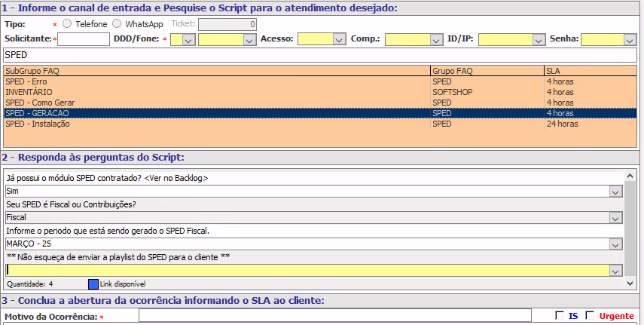
Task: Tick the IS checkbox
Action: (559, 316)
